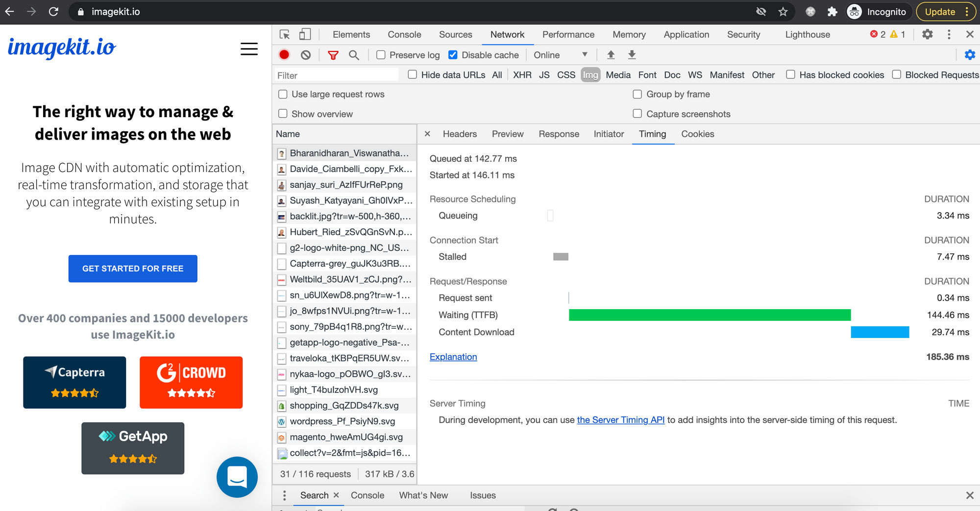Screen dimensions: 980x511
Task: Export HAR file using download arrow
Action: click(632, 55)
